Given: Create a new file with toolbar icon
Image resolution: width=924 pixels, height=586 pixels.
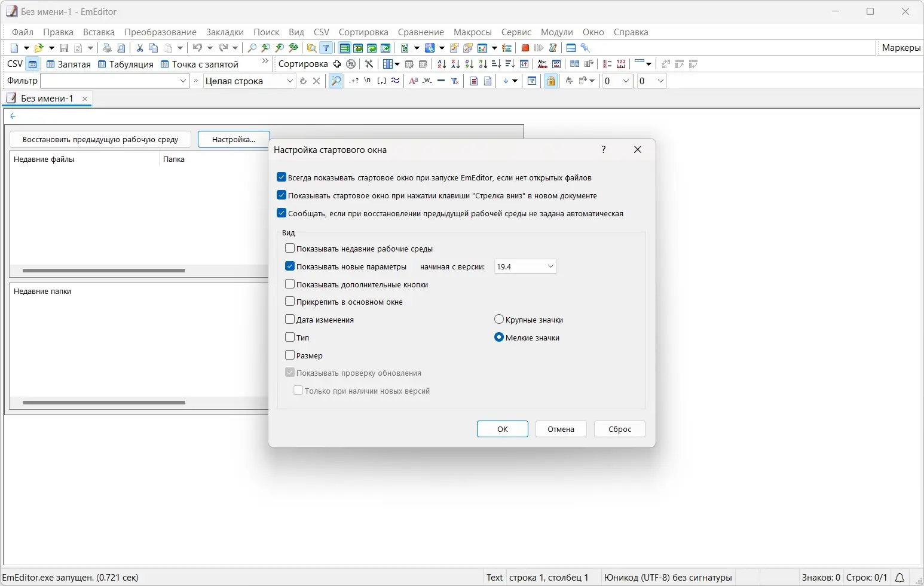Looking at the screenshot, I should [14, 48].
